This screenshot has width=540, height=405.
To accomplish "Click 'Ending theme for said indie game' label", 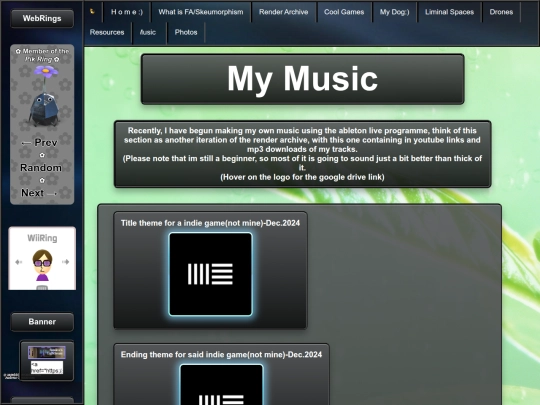I will pos(221,355).
